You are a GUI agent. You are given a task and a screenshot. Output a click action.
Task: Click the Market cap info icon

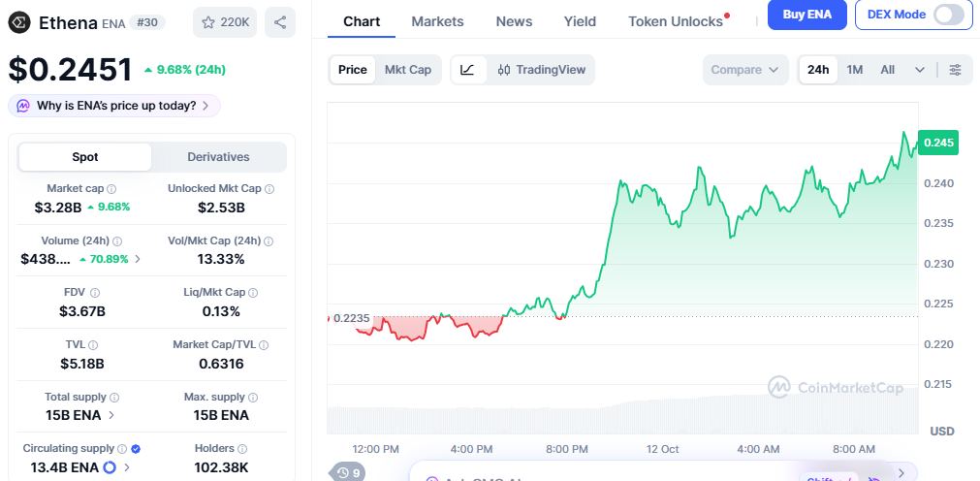(111, 188)
